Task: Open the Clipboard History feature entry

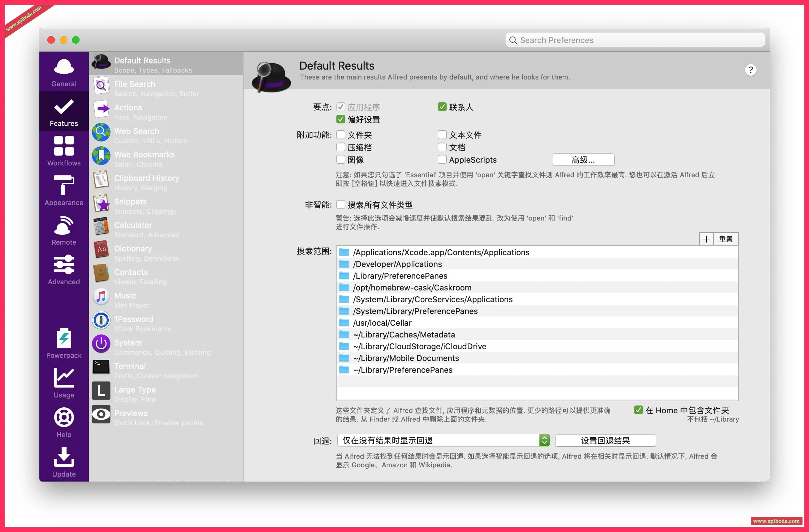Action: click(x=166, y=181)
